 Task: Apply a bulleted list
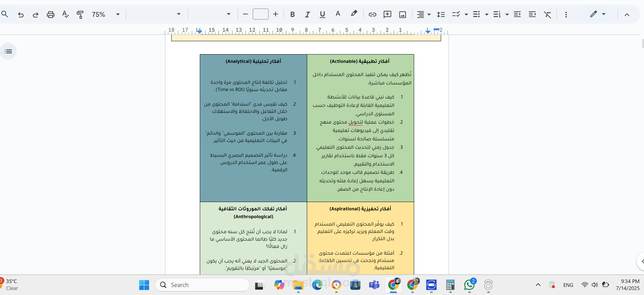click(x=476, y=15)
